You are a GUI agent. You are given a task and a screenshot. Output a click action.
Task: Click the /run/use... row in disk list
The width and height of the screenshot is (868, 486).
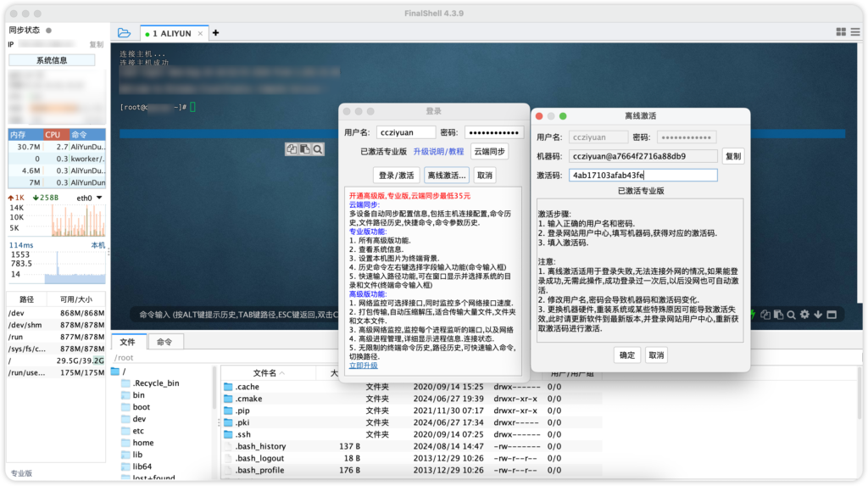coord(56,372)
